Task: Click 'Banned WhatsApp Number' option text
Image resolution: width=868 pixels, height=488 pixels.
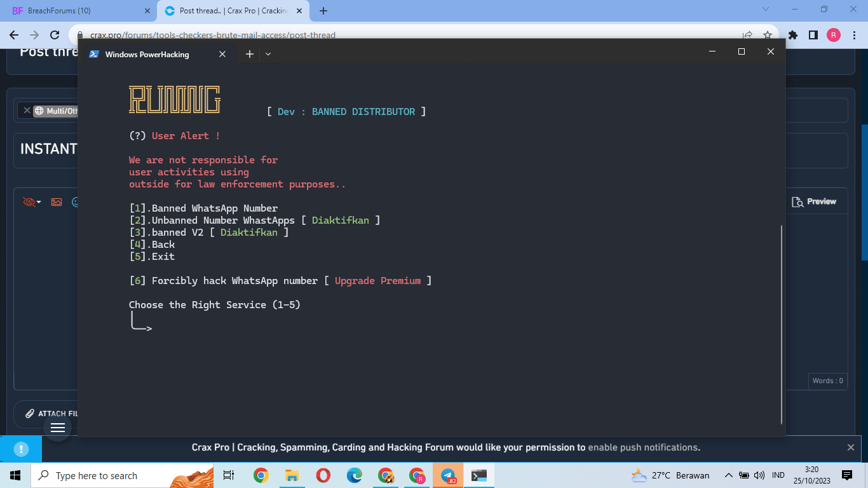Action: point(215,208)
